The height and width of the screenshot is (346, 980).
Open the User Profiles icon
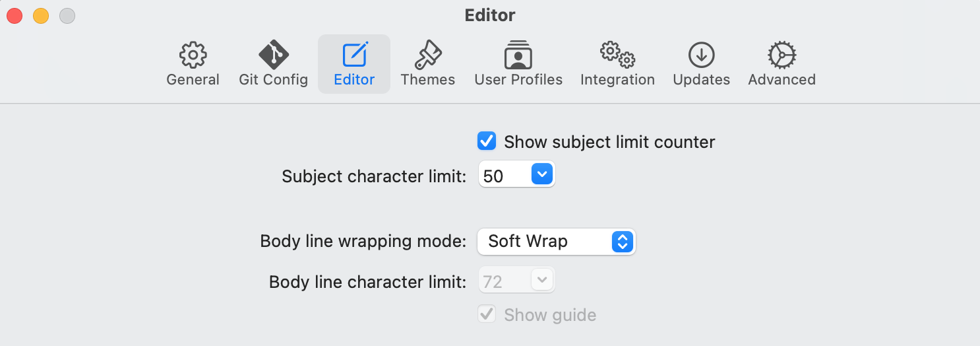click(x=518, y=55)
